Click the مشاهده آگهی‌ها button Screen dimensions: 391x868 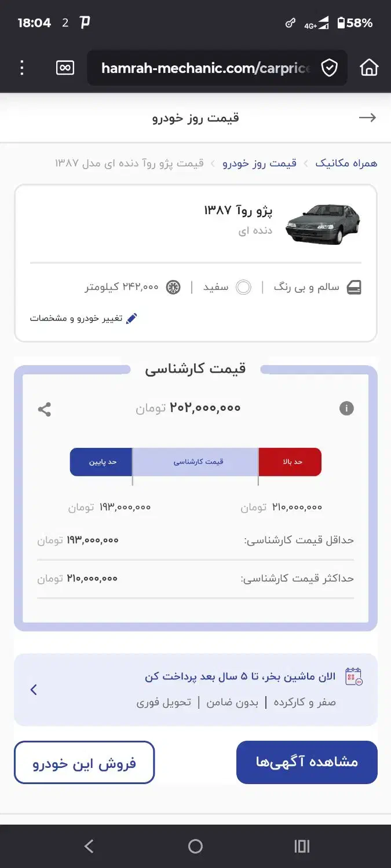click(306, 762)
